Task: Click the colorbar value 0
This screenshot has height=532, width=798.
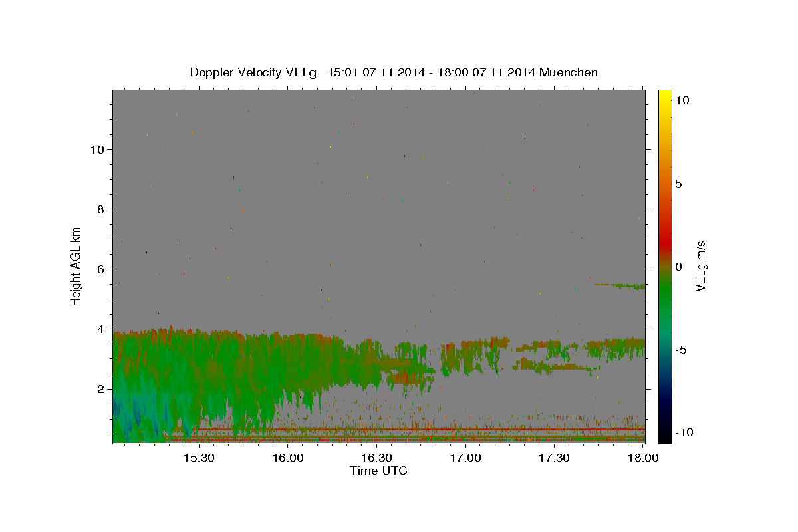Action: pyautogui.click(x=679, y=267)
